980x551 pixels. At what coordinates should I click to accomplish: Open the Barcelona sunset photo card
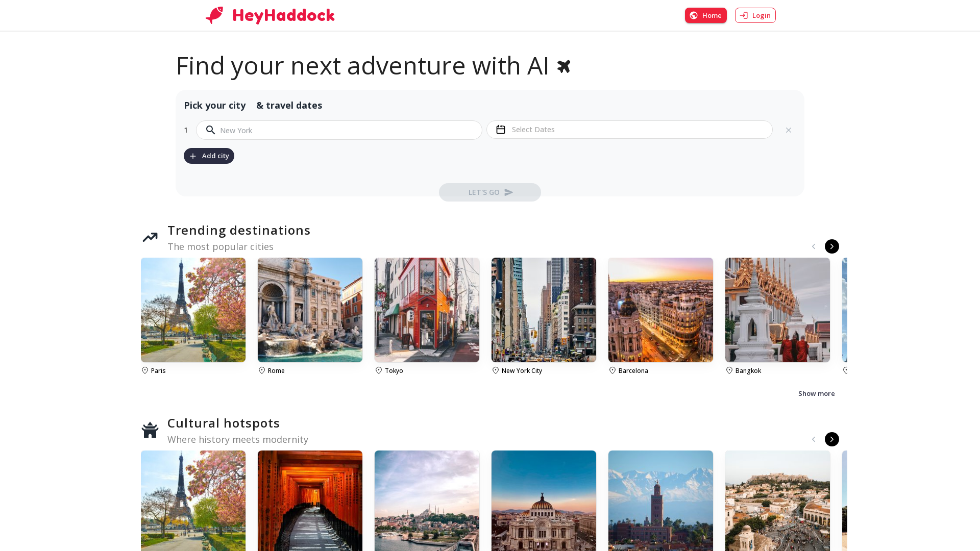[660, 310]
